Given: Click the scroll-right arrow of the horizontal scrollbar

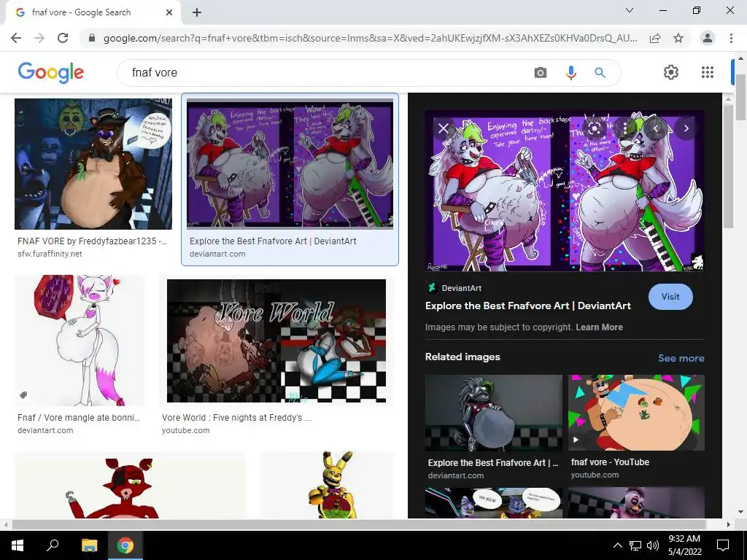Looking at the screenshot, I should [x=729, y=524].
